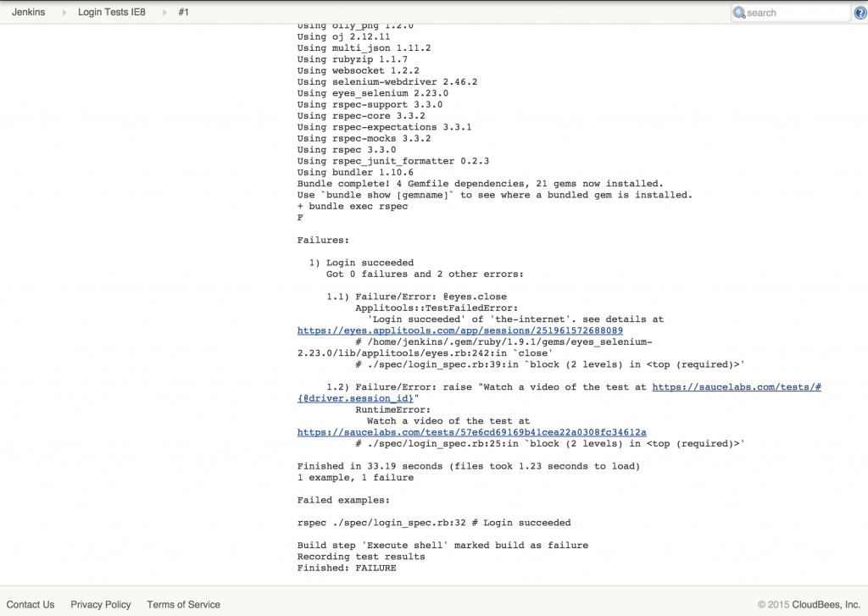This screenshot has height=616, width=868.
Task: View the Privacy Policy
Action: [x=100, y=604]
